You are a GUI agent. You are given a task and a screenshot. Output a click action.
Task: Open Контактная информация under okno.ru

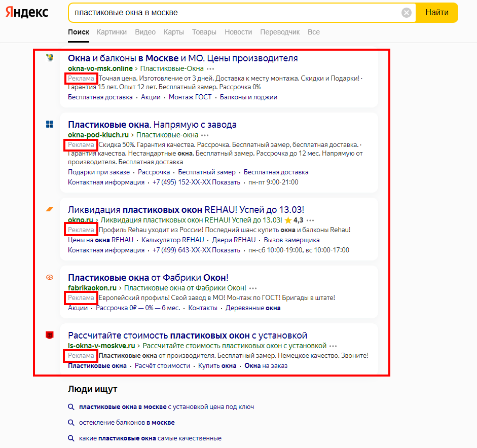pyautogui.click(x=106, y=250)
